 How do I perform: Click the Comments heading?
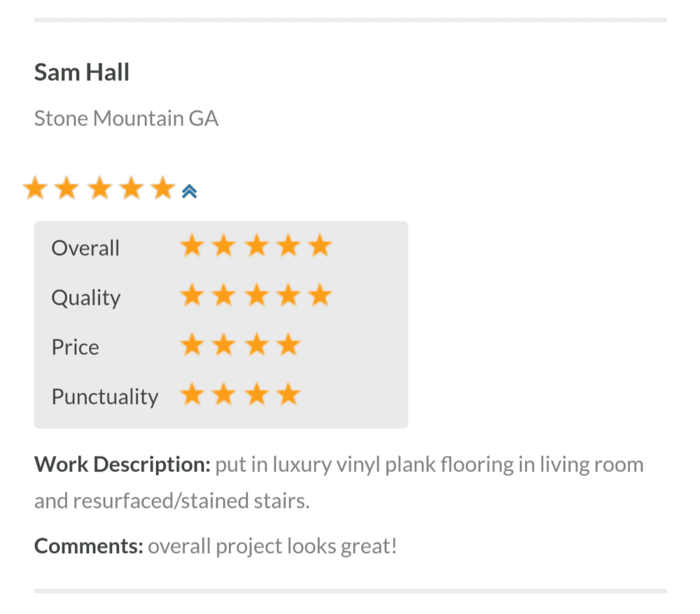(x=89, y=546)
